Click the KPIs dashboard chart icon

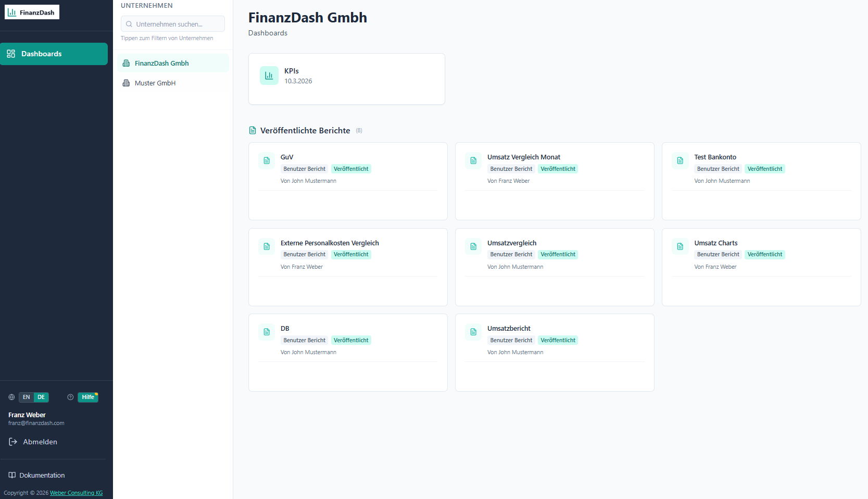pyautogui.click(x=269, y=76)
